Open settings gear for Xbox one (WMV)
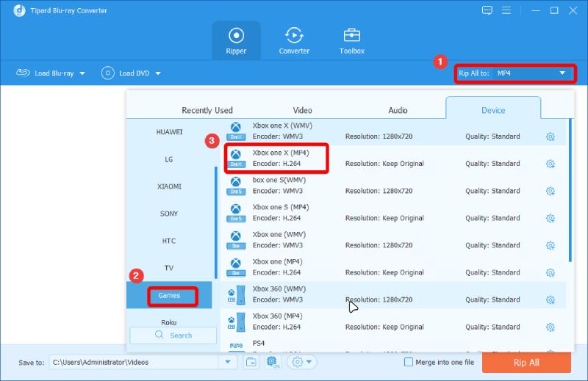Image resolution: width=588 pixels, height=381 pixels. tap(550, 245)
